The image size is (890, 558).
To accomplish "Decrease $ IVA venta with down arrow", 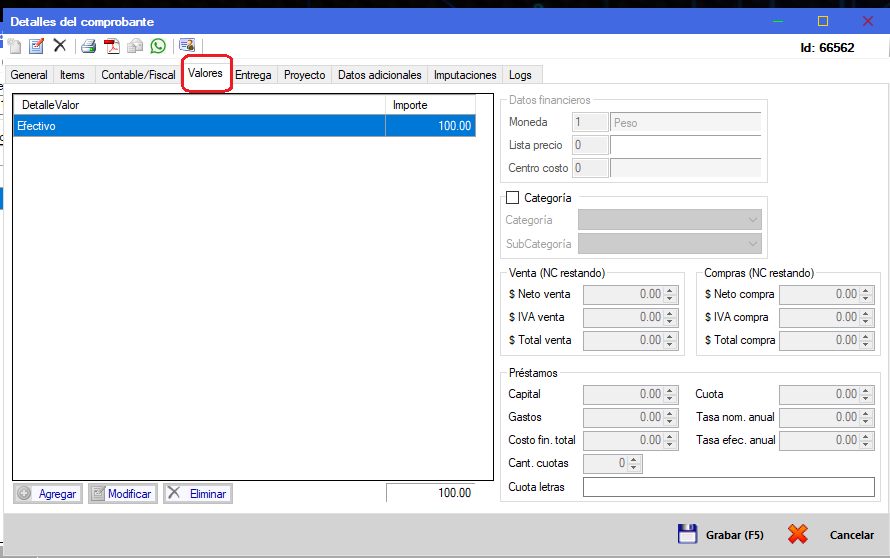I will coord(670,322).
